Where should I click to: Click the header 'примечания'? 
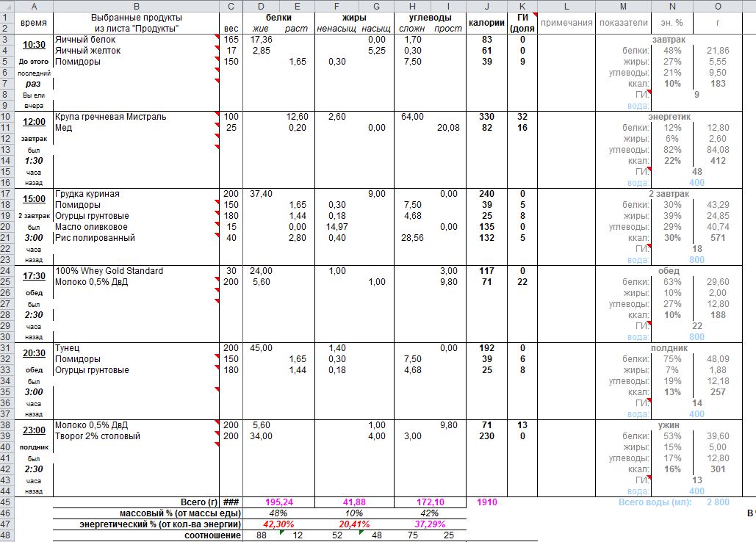tap(566, 23)
